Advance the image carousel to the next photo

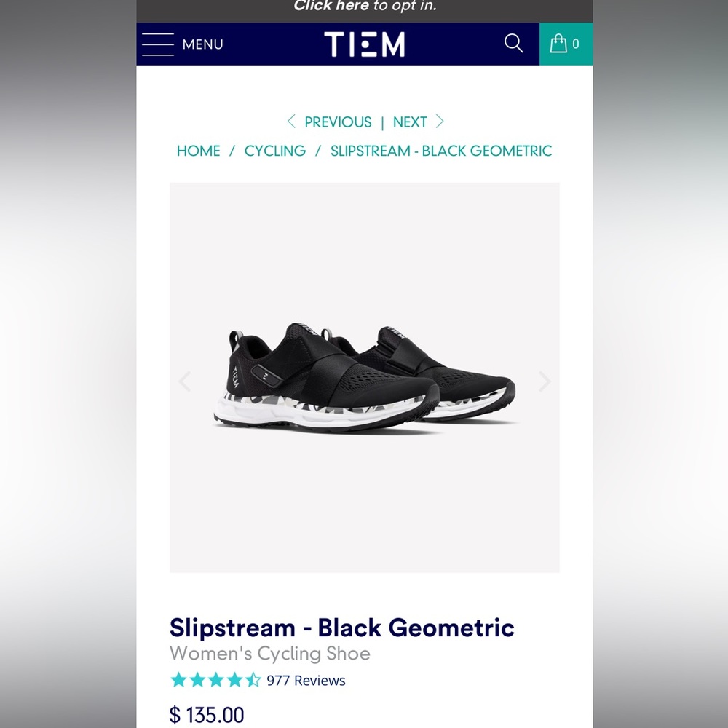544,381
